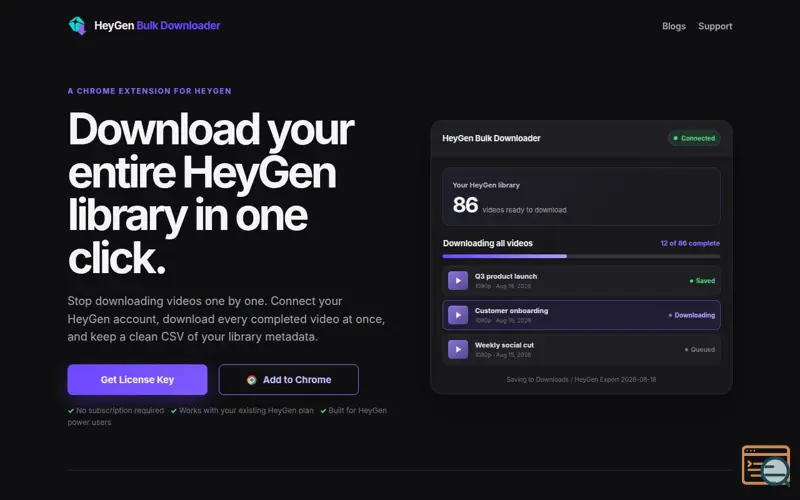Image resolution: width=800 pixels, height=500 pixels.
Task: Click the Downloading all videos heading
Action: pos(488,243)
